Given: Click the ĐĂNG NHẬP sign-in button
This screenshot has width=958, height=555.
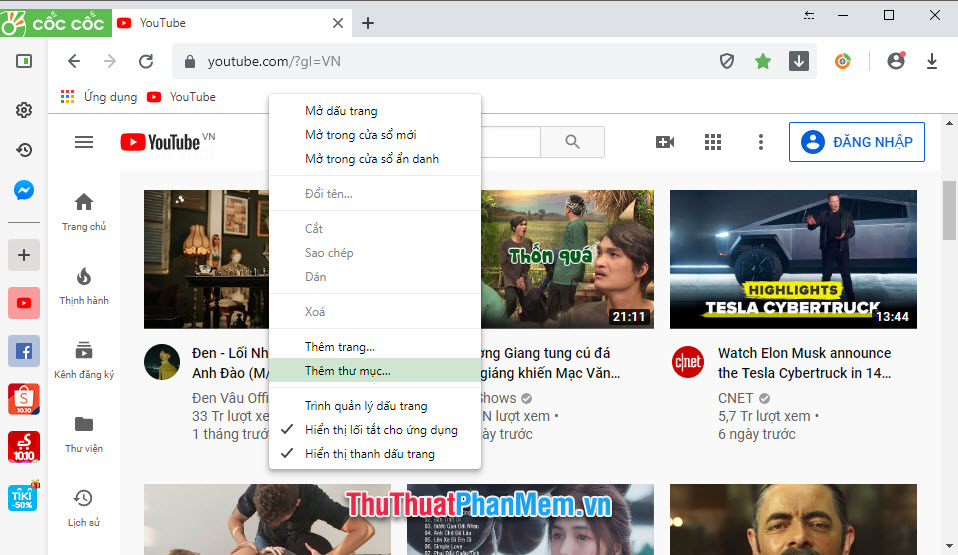Looking at the screenshot, I should point(857,142).
